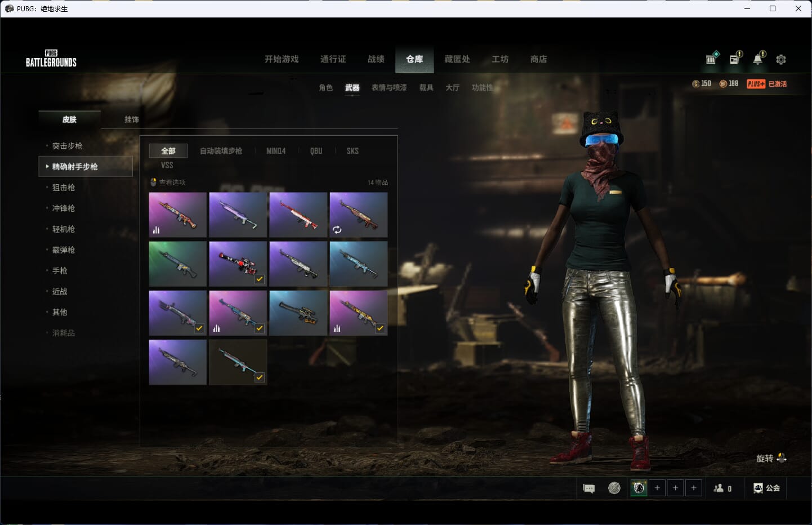This screenshot has height=525, width=812.
Task: Select the red-black skin with checkmark
Action: (238, 264)
